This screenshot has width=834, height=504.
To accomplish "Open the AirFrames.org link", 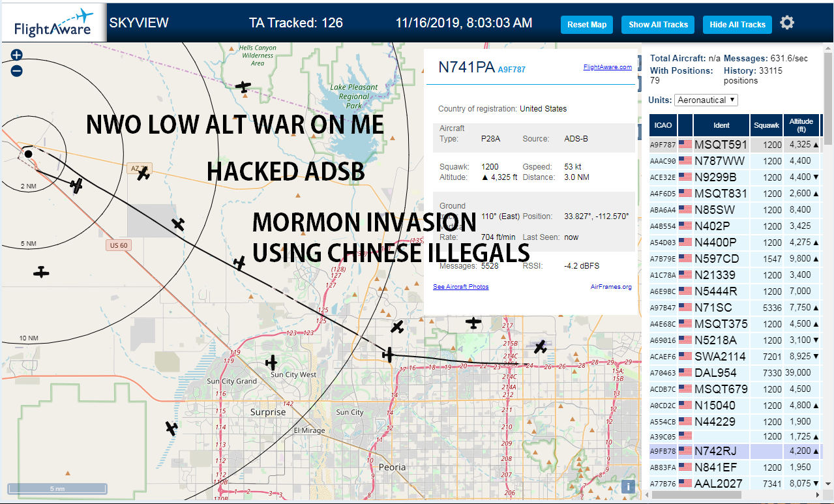I will point(611,287).
